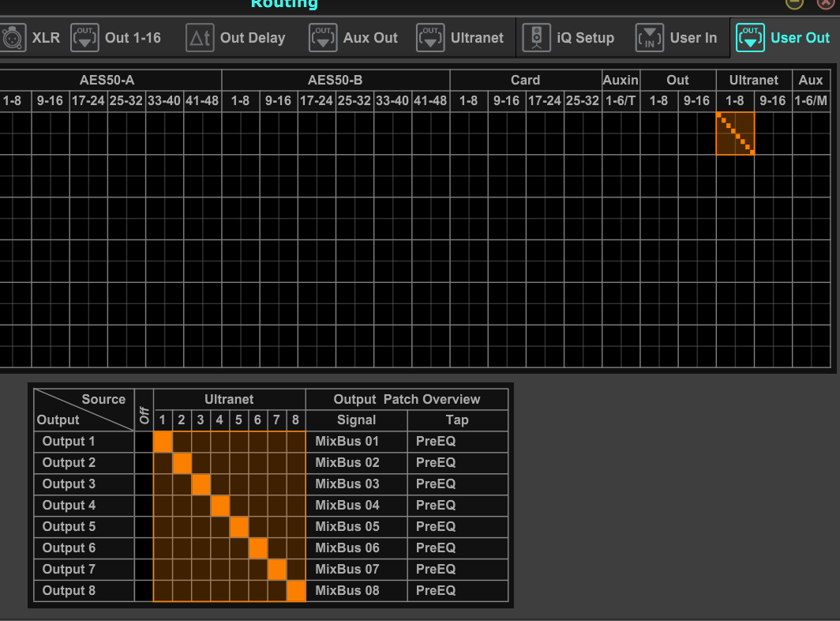The image size is (840, 621).
Task: Click the User Out tab icon
Action: (x=750, y=38)
